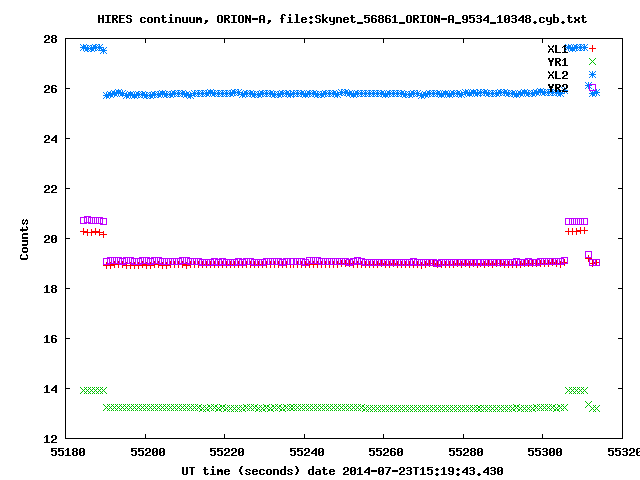Click the XL1 legend label

(558, 49)
